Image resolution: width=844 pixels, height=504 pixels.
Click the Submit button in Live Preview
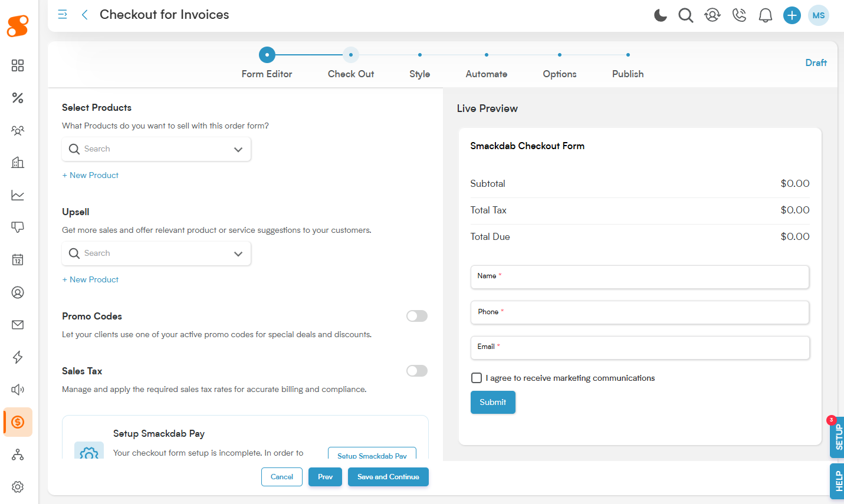coord(493,402)
